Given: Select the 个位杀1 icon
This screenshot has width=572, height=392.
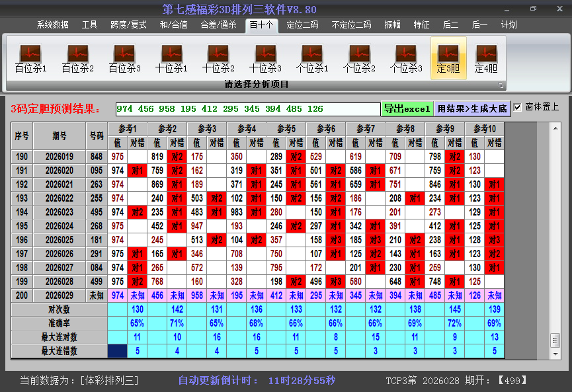Looking at the screenshot, I should [x=312, y=58].
